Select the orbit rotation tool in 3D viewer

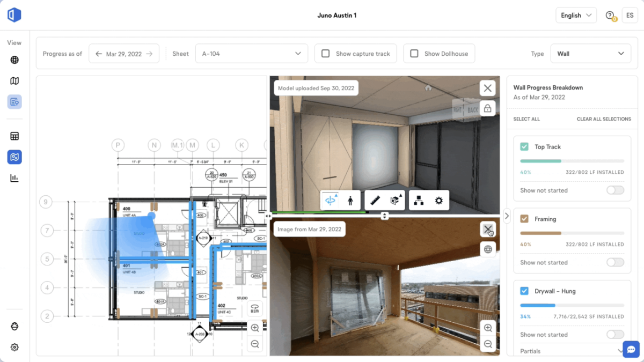(x=331, y=200)
